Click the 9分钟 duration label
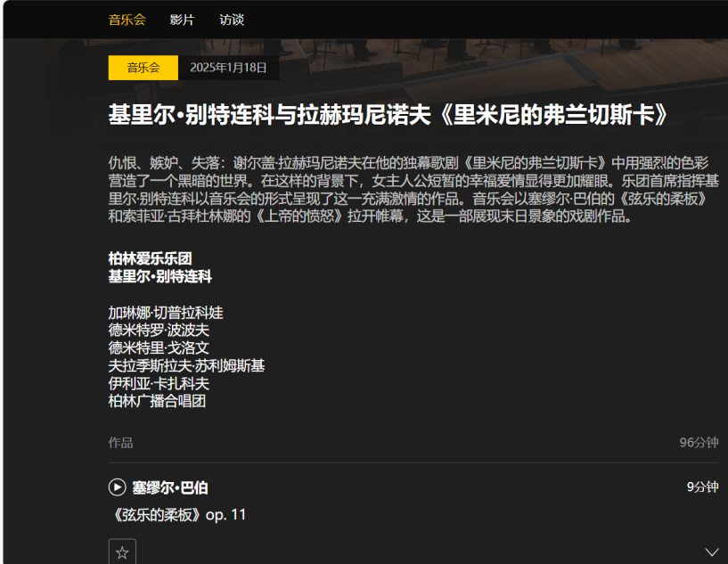Screen dimensions: 728x564 [x=702, y=487]
